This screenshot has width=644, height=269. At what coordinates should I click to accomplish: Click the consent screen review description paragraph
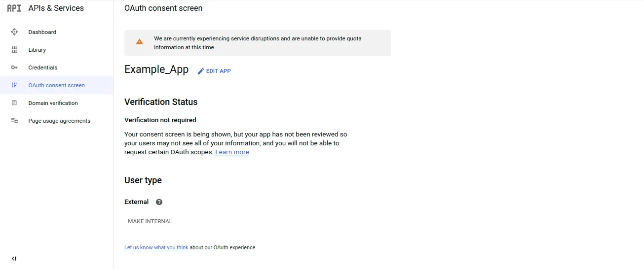pos(236,143)
